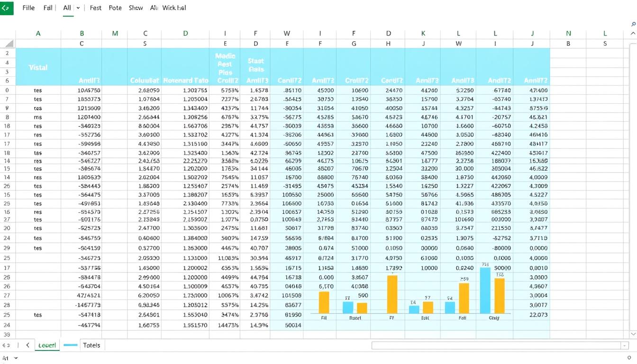
Task: Open the Shtw menu
Action: pyautogui.click(x=136, y=8)
